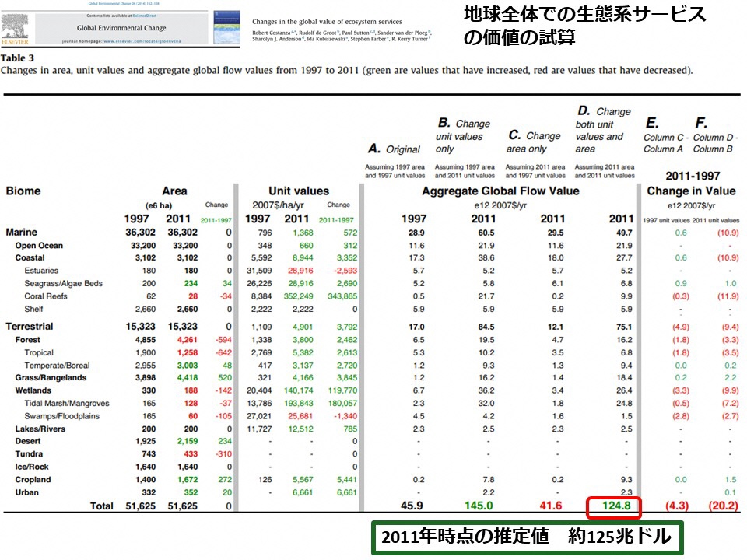Click the 'A. Original' column label
The image size is (747, 560).
[x=393, y=149]
